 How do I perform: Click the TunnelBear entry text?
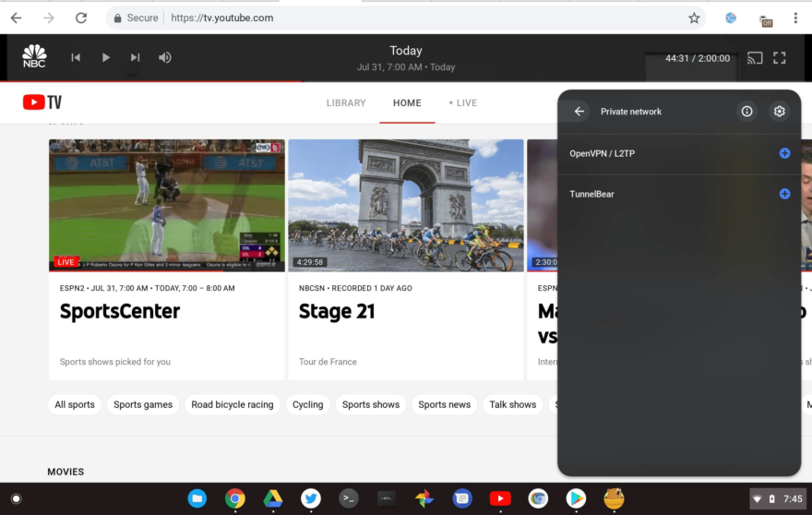[591, 195]
